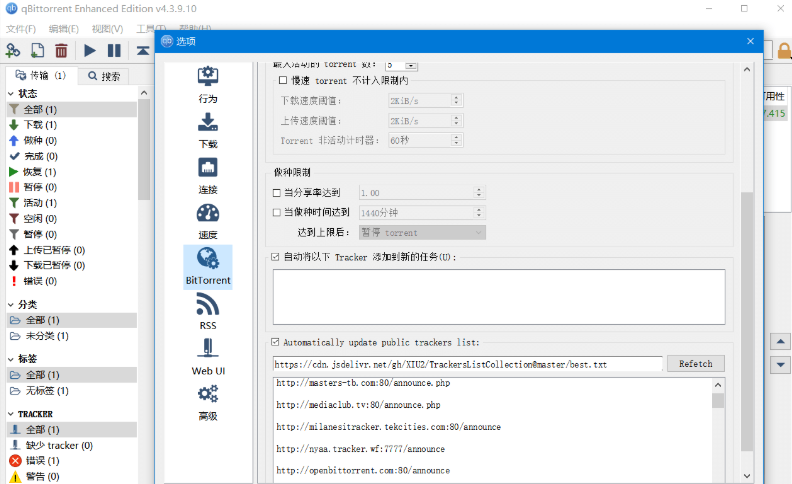Open the 文件(F) menu
The image size is (792, 484).
[21, 29]
